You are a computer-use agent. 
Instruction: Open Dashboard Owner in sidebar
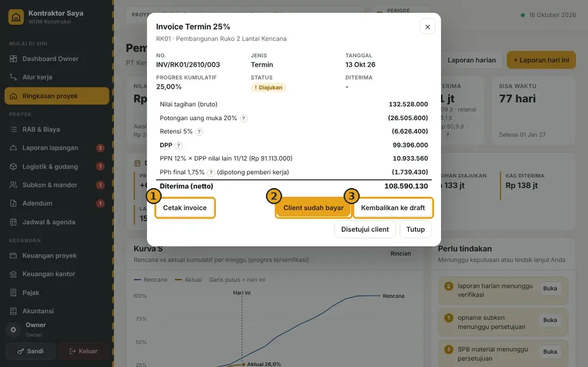57,59
